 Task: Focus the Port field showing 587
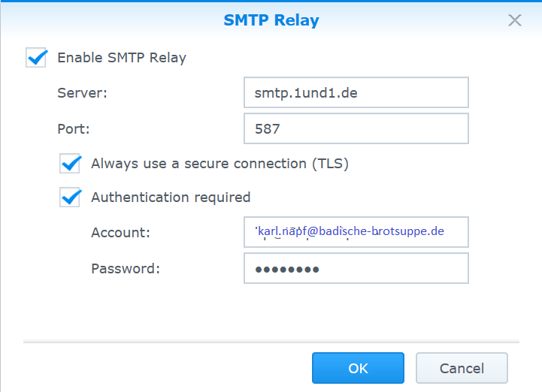[x=356, y=128]
